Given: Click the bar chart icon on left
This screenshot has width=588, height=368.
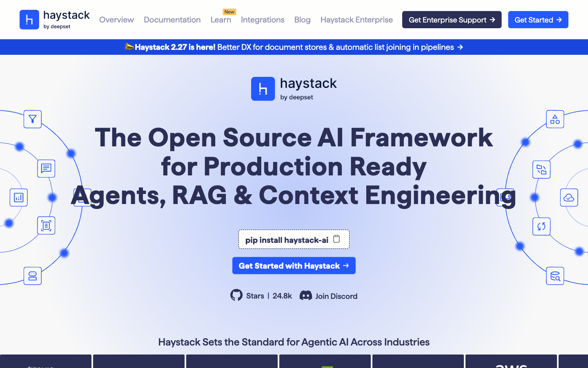Looking at the screenshot, I should (x=19, y=197).
